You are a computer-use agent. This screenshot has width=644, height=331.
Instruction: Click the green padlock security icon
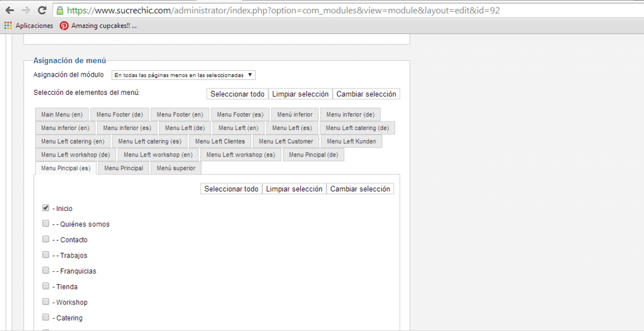click(x=60, y=11)
